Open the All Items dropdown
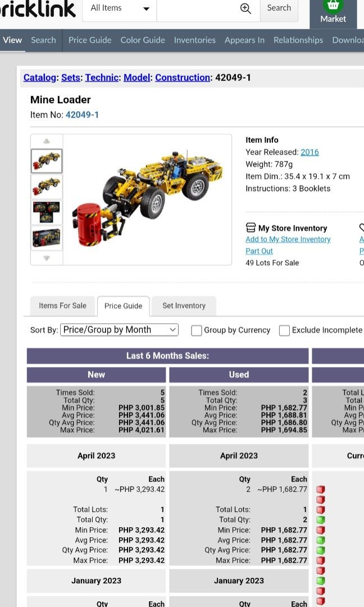 (x=120, y=8)
